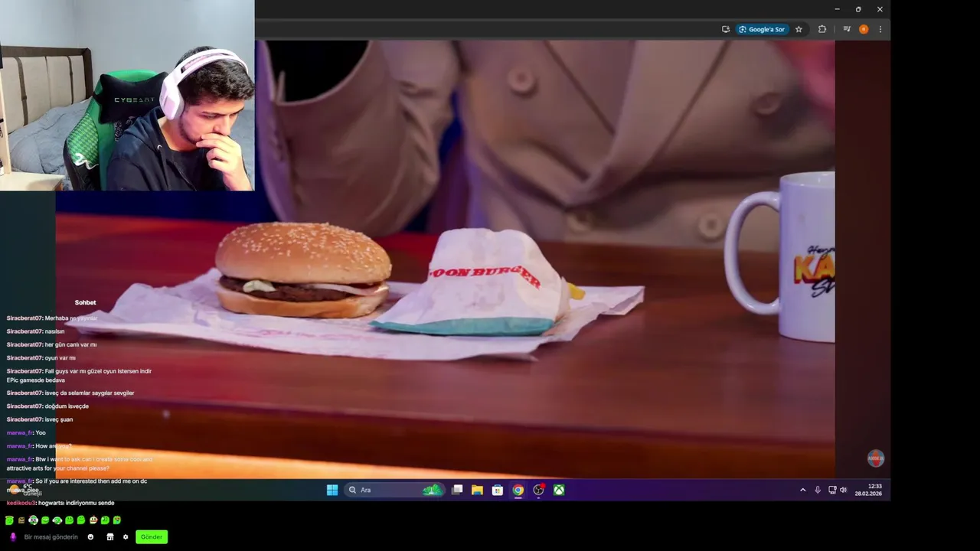Focus the Bir mesaj gönderin chat input

coord(51,537)
